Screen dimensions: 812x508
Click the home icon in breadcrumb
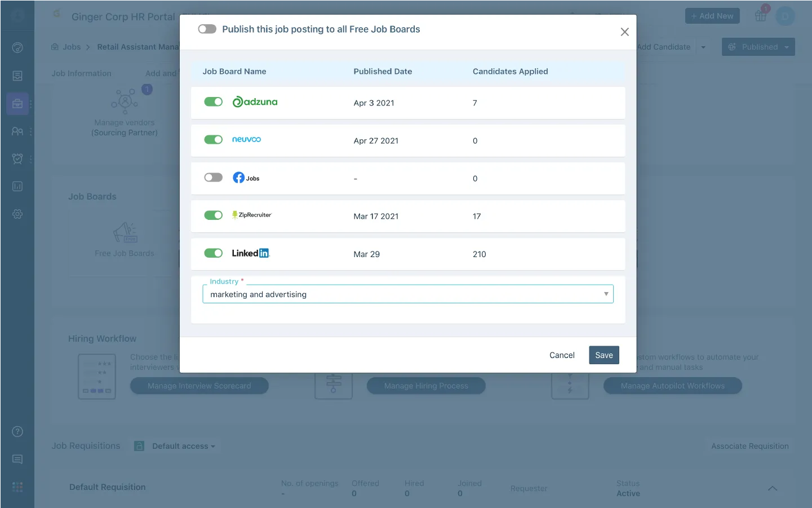click(x=55, y=47)
